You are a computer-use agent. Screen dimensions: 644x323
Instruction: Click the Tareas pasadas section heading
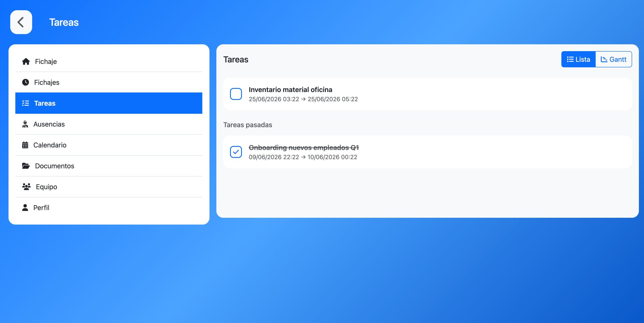coord(248,125)
